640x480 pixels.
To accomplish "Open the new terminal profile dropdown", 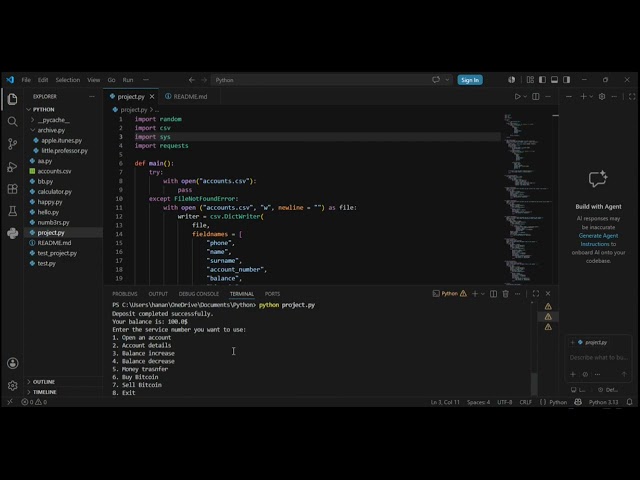I will click(483, 294).
